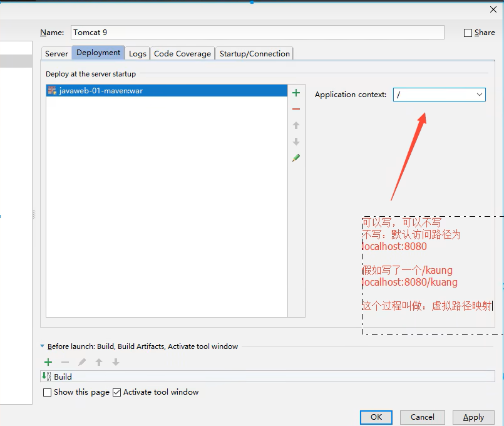Move Before launch task up
The width and height of the screenshot is (504, 426).
pos(99,362)
